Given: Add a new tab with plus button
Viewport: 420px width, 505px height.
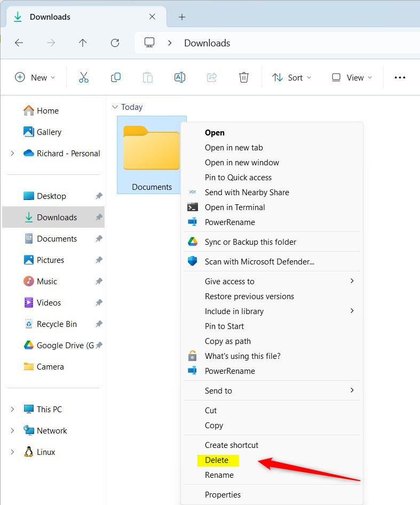Looking at the screenshot, I should click(182, 17).
